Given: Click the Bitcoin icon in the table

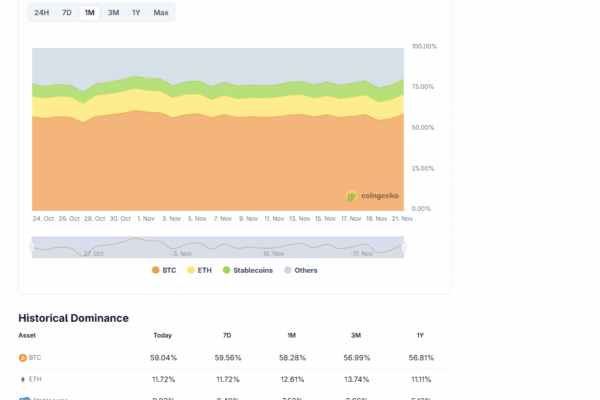Looking at the screenshot, I should pos(23,357).
